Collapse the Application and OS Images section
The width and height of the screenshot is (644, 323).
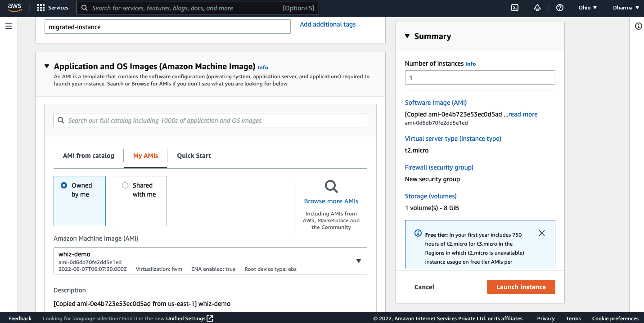(47, 66)
